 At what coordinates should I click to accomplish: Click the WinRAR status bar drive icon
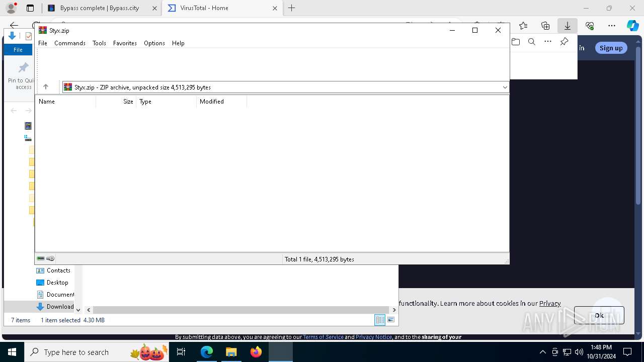tap(41, 258)
